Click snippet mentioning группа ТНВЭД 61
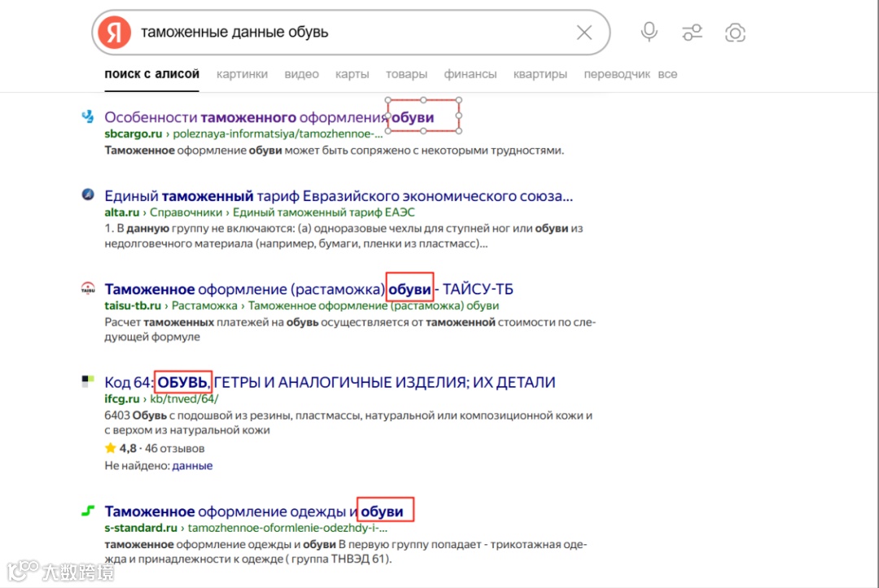This screenshot has width=879, height=588. (345, 551)
